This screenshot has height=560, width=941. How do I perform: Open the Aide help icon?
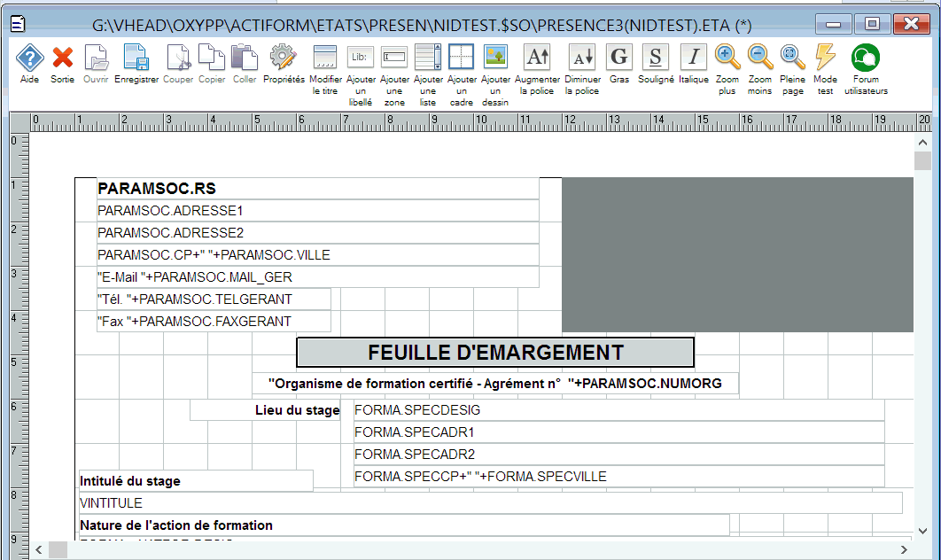(x=29, y=58)
